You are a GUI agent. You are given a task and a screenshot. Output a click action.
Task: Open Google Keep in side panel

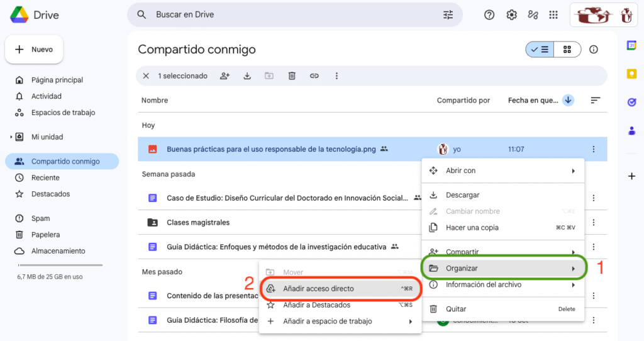(x=631, y=74)
